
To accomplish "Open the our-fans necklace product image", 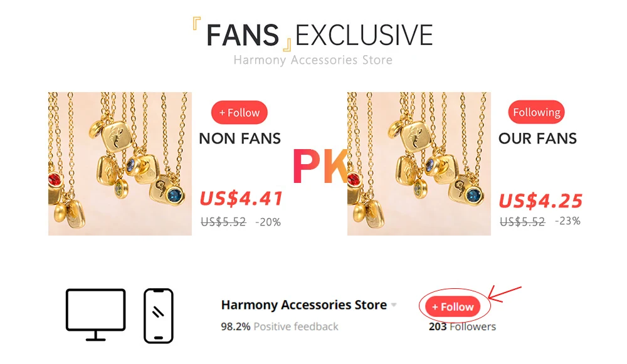I will click(419, 164).
